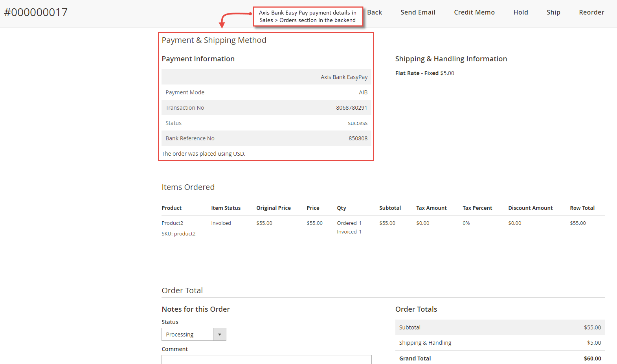Click the SKU: product2 text
Image resolution: width=617 pixels, height=364 pixels.
pyautogui.click(x=178, y=233)
